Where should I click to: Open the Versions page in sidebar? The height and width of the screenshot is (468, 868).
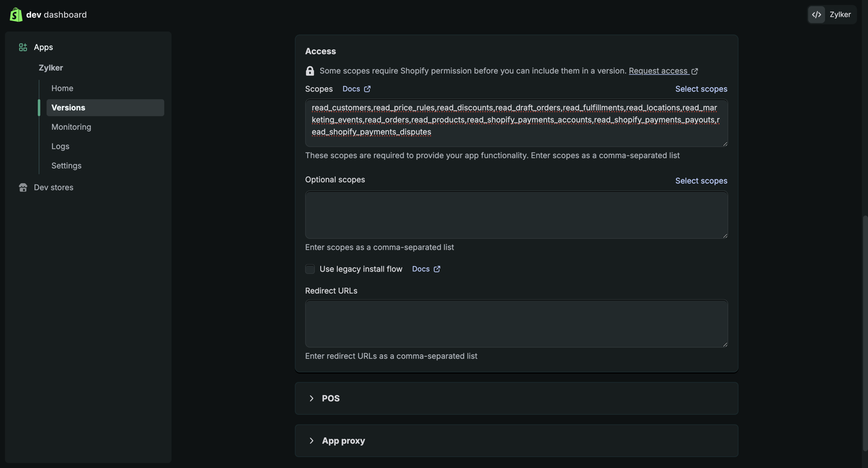tap(68, 107)
